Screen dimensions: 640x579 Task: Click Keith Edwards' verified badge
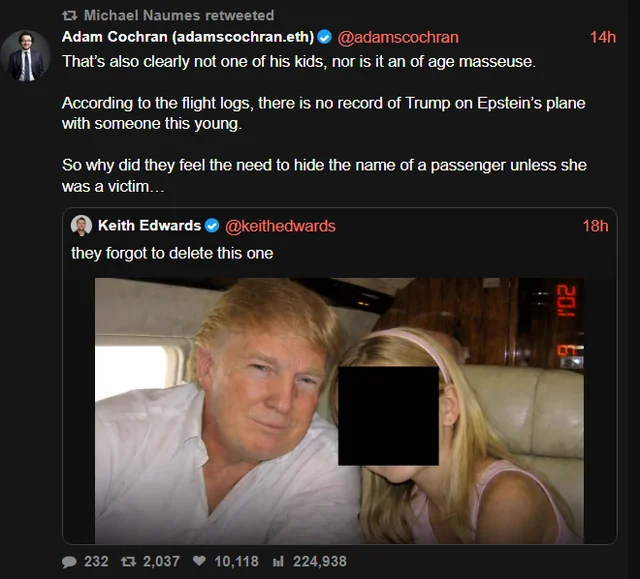[212, 226]
